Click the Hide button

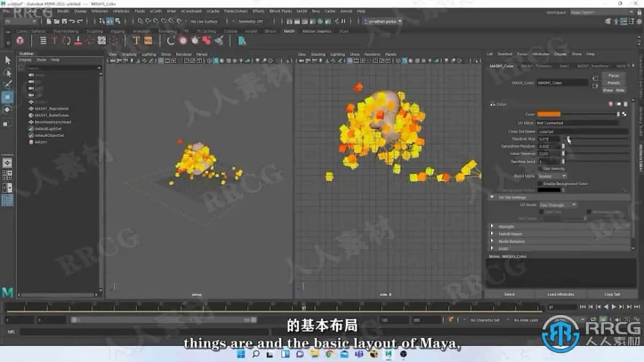tap(620, 90)
